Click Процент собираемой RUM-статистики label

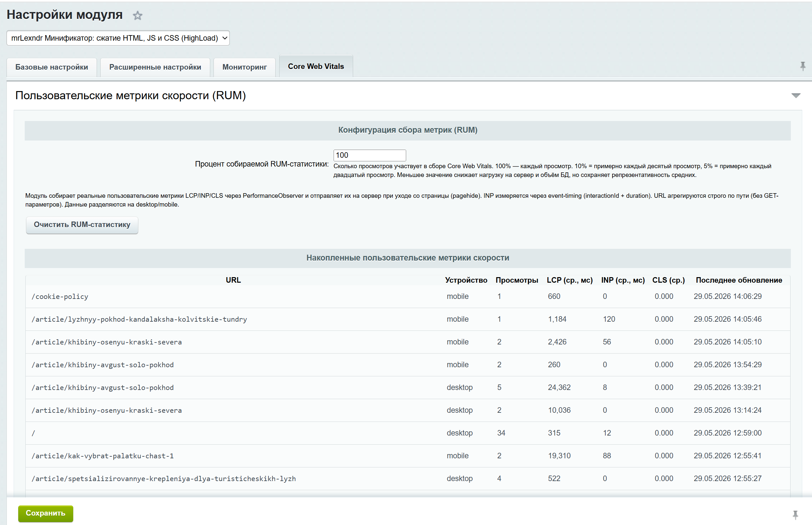[262, 164]
